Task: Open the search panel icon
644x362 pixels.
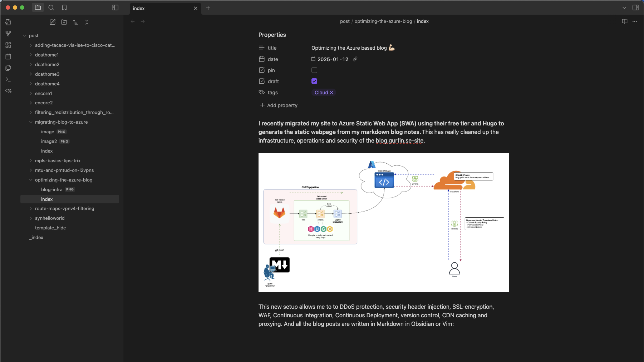Action: (51, 8)
